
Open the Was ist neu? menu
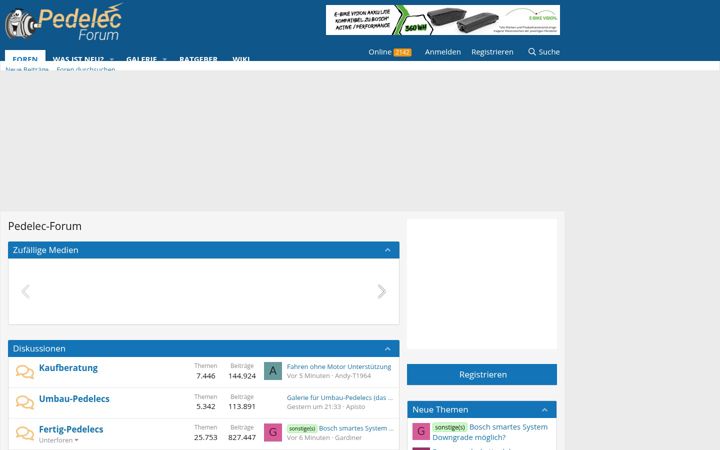(x=78, y=59)
